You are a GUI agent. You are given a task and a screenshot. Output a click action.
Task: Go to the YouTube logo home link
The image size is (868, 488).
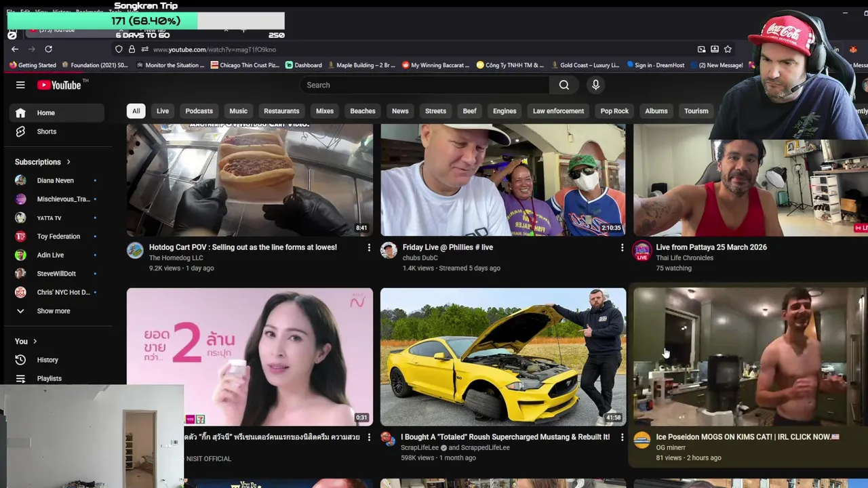click(x=59, y=85)
